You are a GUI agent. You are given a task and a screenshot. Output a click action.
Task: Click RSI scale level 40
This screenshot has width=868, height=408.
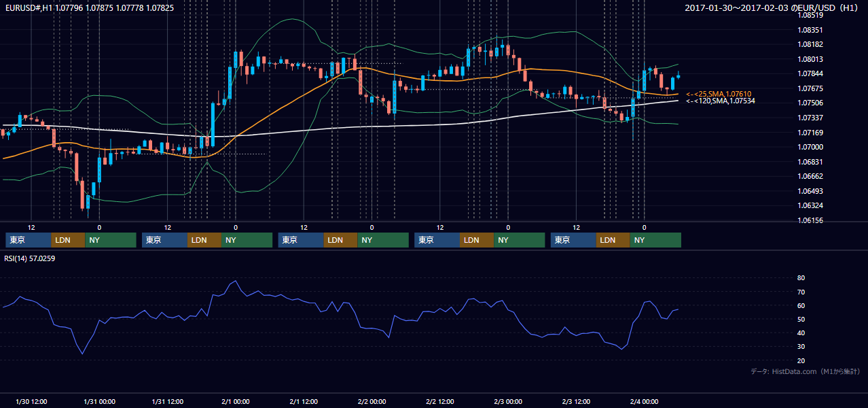click(801, 333)
